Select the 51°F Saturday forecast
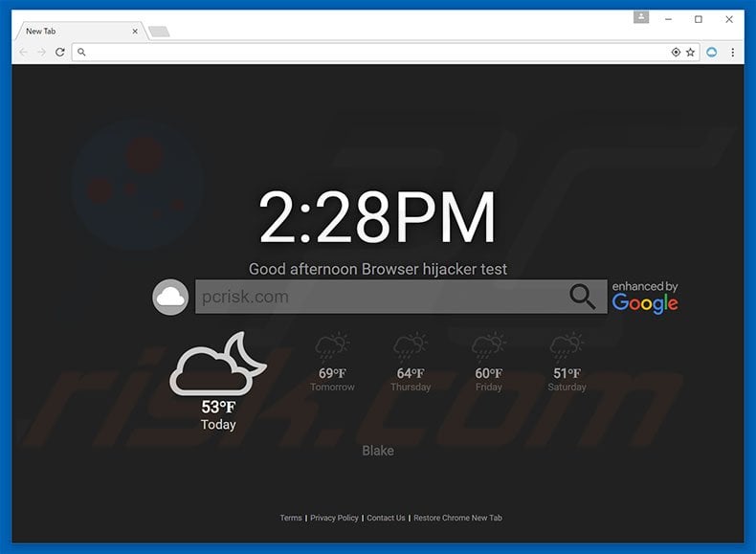 tap(567, 380)
